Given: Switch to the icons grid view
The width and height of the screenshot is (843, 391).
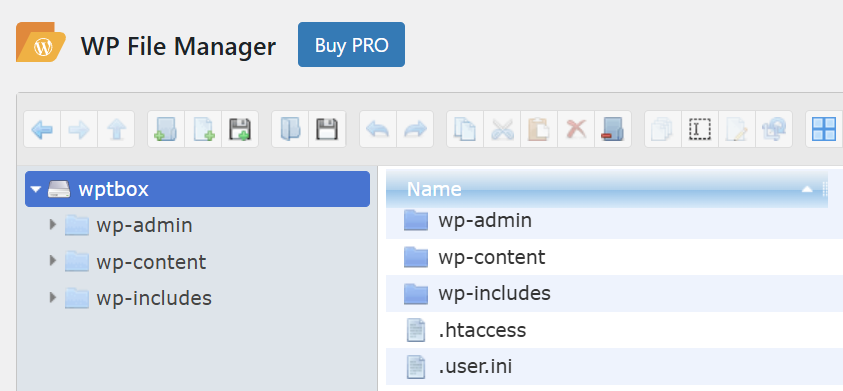Looking at the screenshot, I should 824,129.
